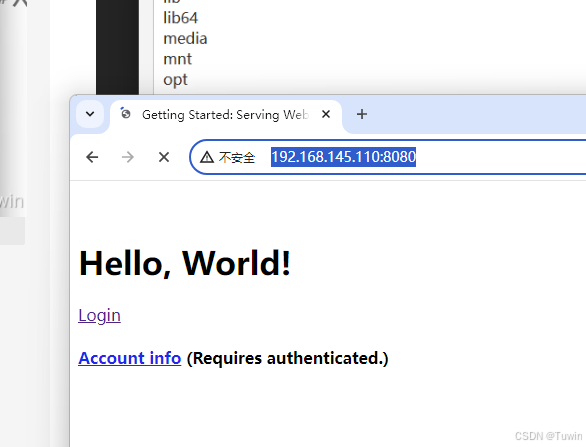Click the not secure warning icon
This screenshot has height=447, width=586.
(x=207, y=157)
